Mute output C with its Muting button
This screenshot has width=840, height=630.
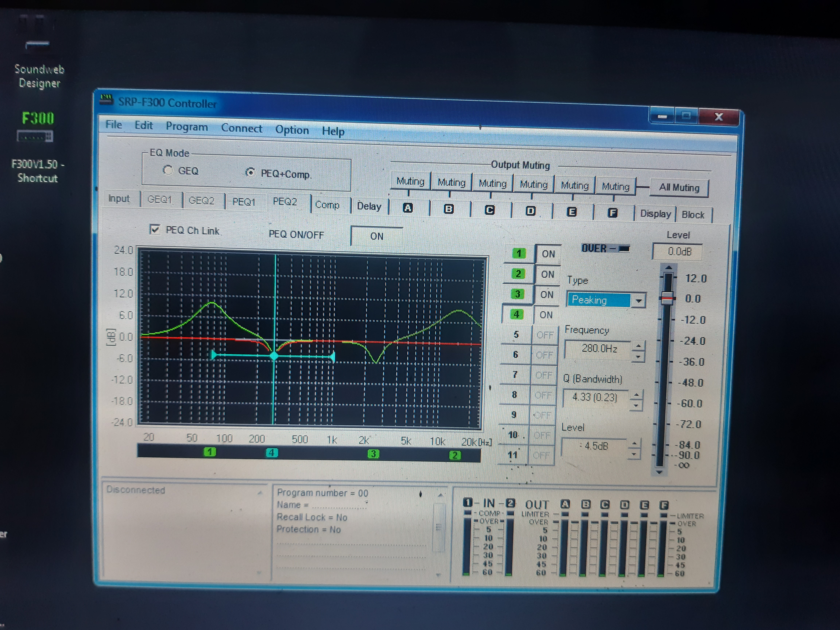coord(493,183)
